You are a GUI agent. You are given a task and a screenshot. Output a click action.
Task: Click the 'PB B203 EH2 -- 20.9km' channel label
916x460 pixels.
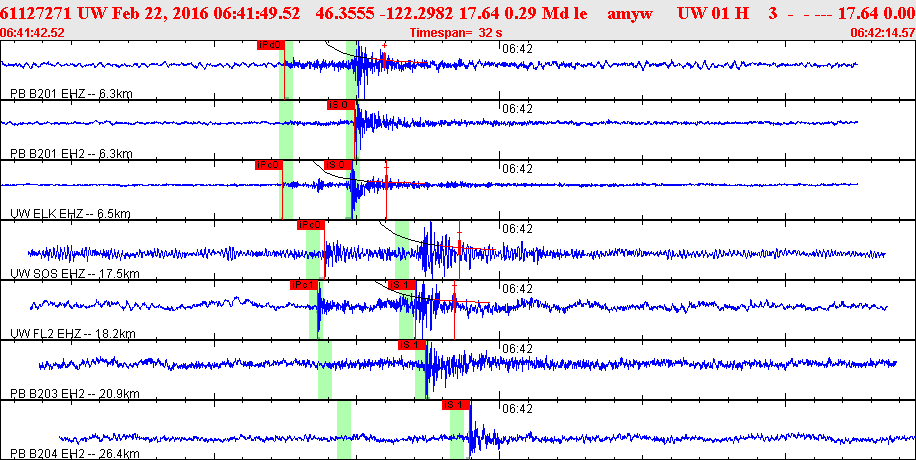tap(75, 393)
